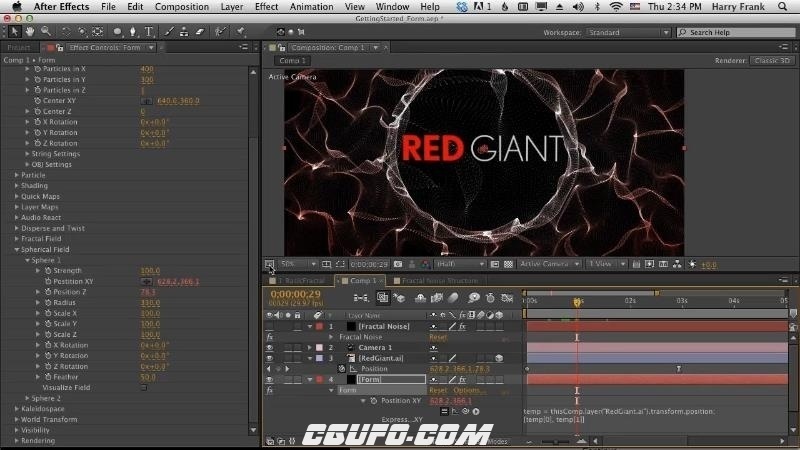Select the Brush tool
The image size is (800, 450).
click(x=169, y=32)
